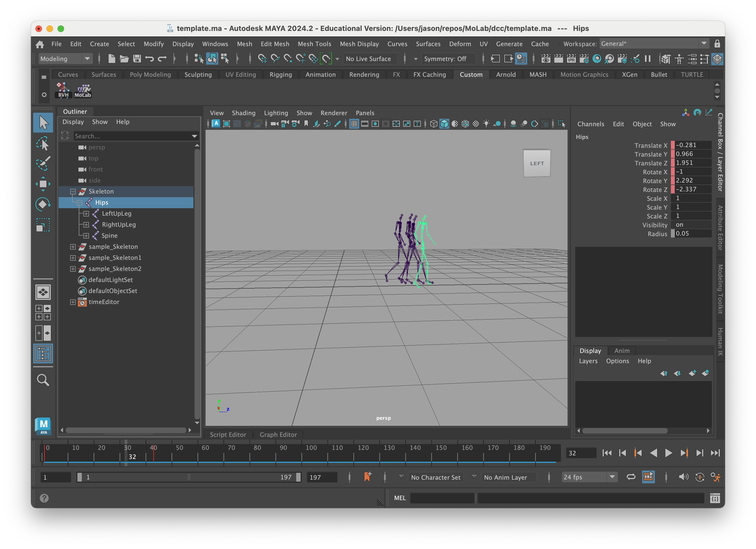The height and width of the screenshot is (549, 756).
Task: Click the LEFT face of view cube
Action: click(x=537, y=163)
